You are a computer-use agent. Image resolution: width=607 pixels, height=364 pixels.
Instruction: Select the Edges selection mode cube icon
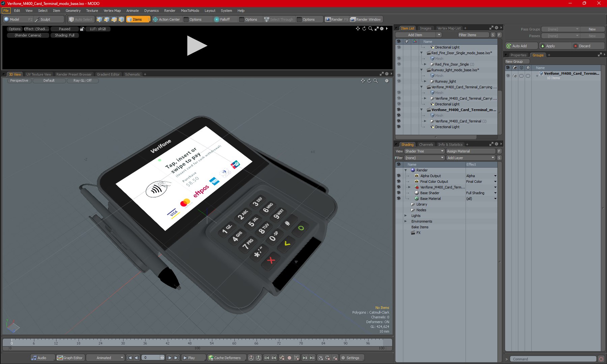pos(107,19)
